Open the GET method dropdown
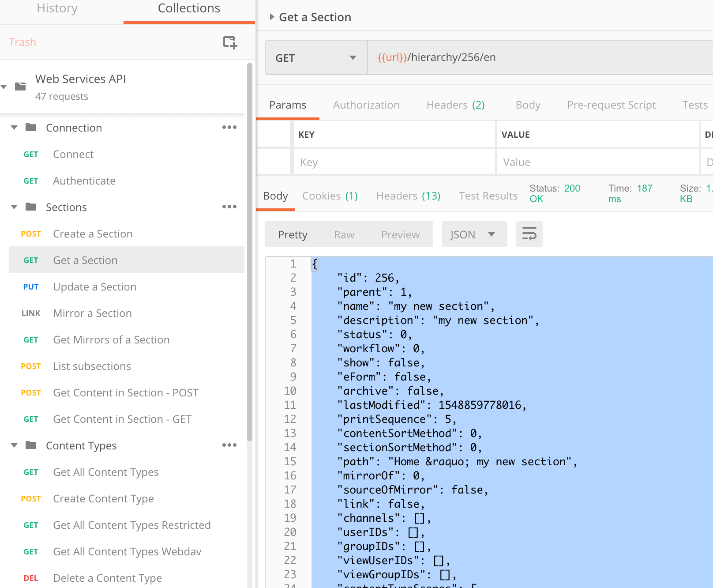The width and height of the screenshot is (713, 588). pyautogui.click(x=315, y=58)
